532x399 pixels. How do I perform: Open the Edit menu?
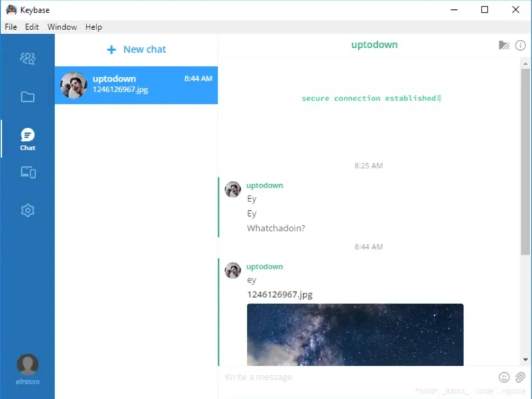coord(31,27)
